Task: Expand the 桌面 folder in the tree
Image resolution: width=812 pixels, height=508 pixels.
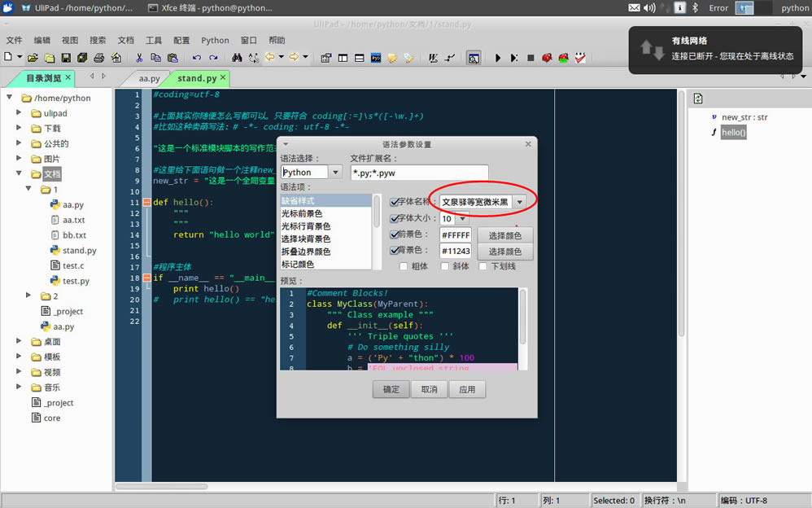Action: 19,342
